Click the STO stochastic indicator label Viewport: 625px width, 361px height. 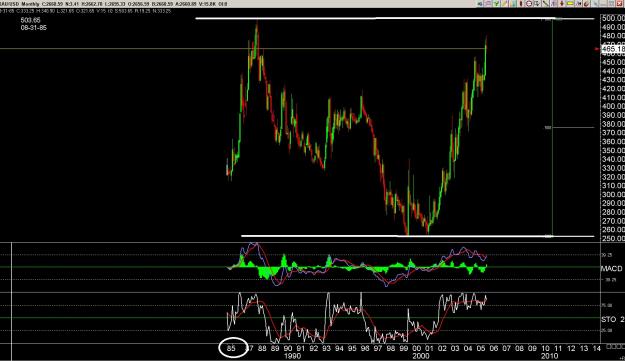pos(612,319)
